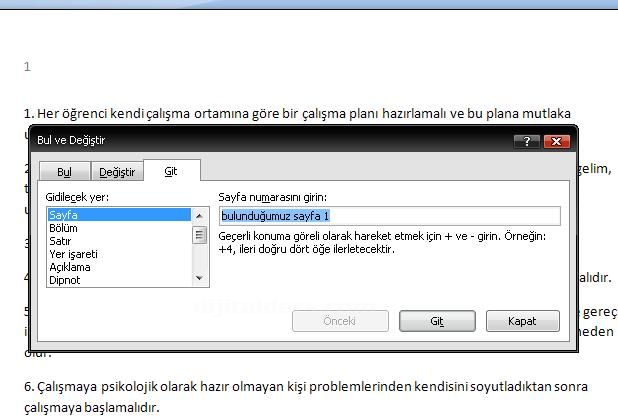Click the list scrollbar thumb
This screenshot has height=418, width=618.
(x=199, y=235)
